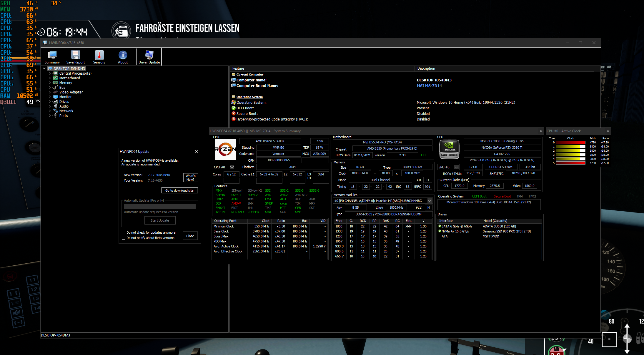Select the Motherboard tree item
This screenshot has height=355, width=644.
click(69, 78)
